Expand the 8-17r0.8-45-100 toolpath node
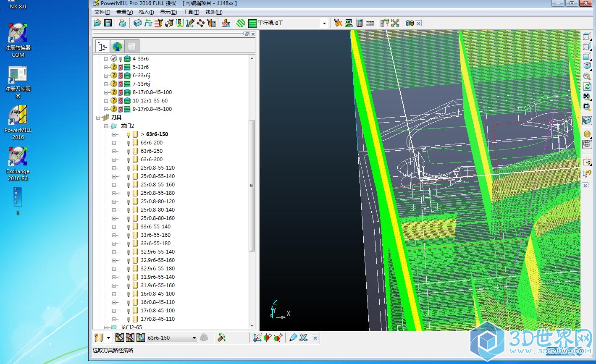The height and width of the screenshot is (364, 596). coord(106,92)
